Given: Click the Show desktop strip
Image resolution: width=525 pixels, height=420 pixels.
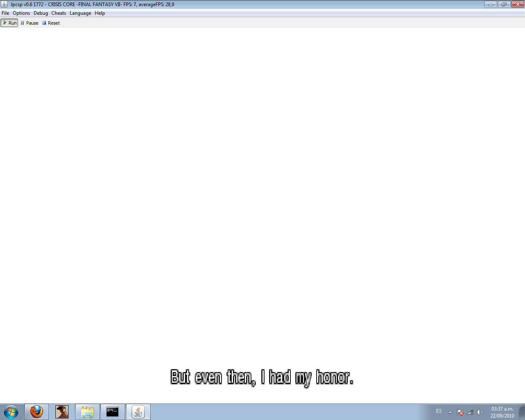Looking at the screenshot, I should pyautogui.click(x=522, y=412).
